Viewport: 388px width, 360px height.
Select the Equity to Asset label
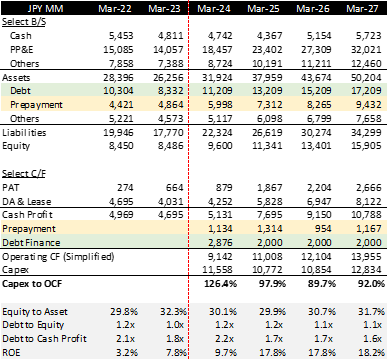click(x=35, y=312)
